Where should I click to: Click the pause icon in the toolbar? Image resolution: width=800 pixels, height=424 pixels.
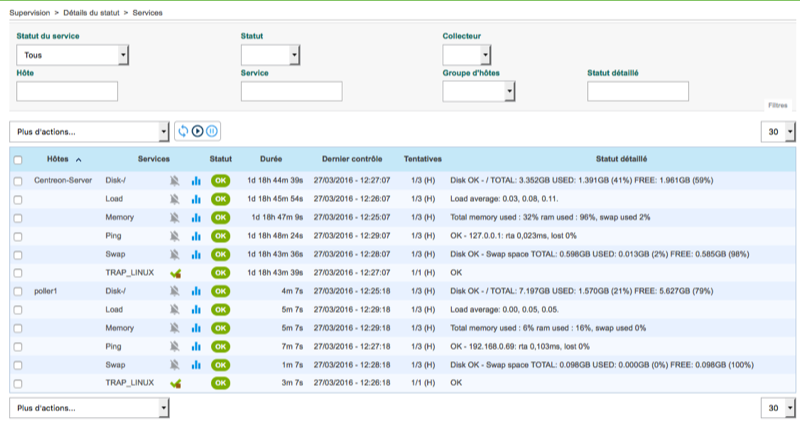point(211,131)
